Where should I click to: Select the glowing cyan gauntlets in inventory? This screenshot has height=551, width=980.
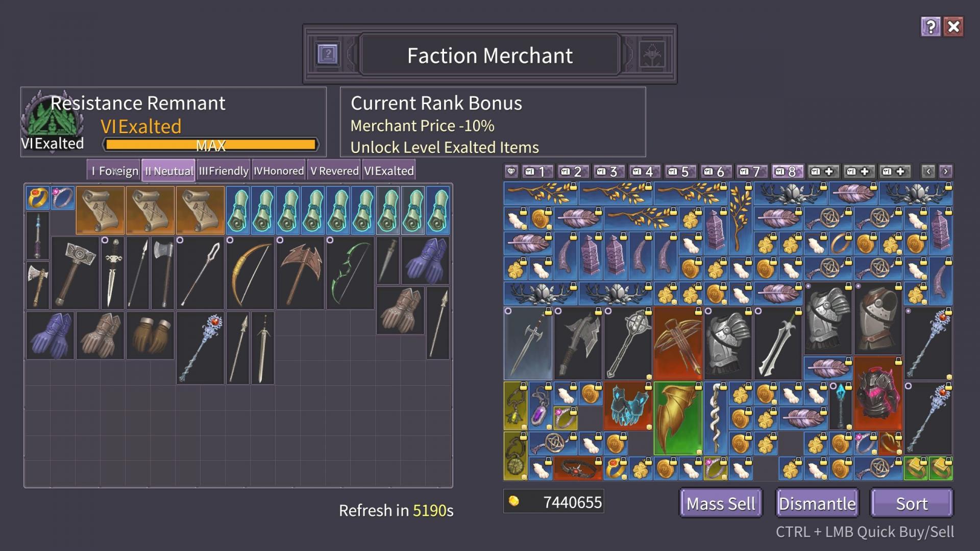coord(628,406)
